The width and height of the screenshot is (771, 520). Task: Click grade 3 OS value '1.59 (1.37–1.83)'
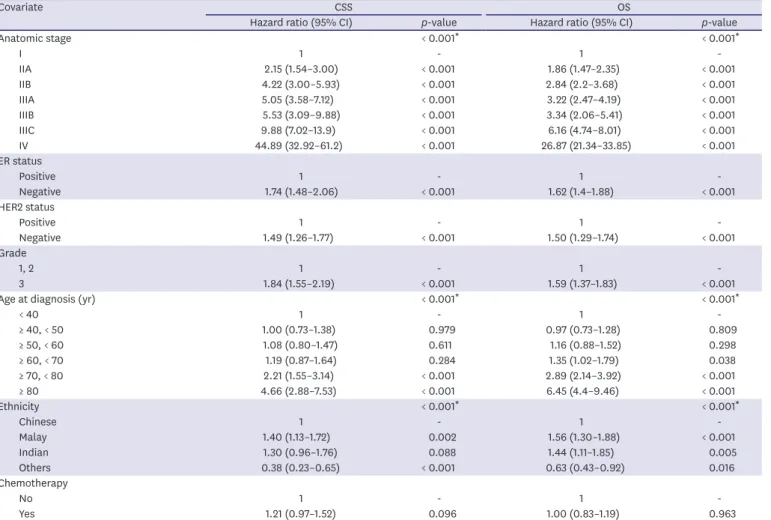tap(583, 284)
